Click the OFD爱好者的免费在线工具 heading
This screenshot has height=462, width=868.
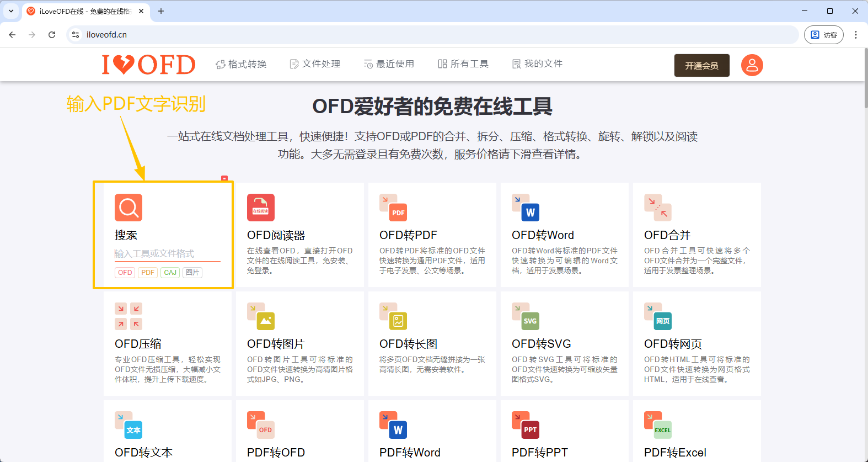coord(432,107)
